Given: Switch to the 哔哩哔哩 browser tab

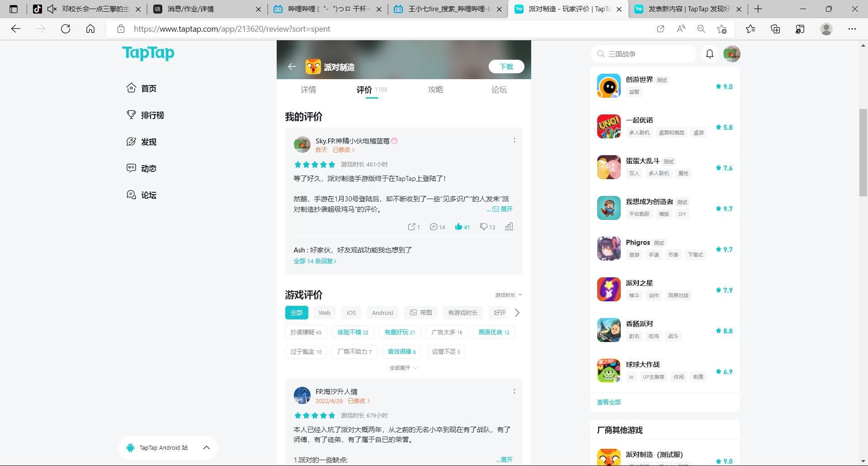Looking at the screenshot, I should tap(328, 9).
